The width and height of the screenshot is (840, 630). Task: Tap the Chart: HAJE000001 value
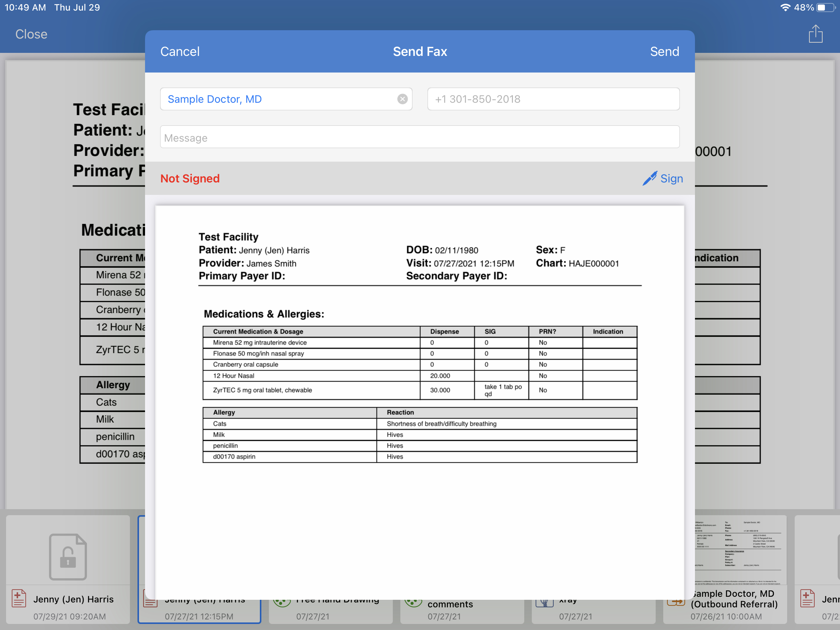pyautogui.click(x=577, y=263)
